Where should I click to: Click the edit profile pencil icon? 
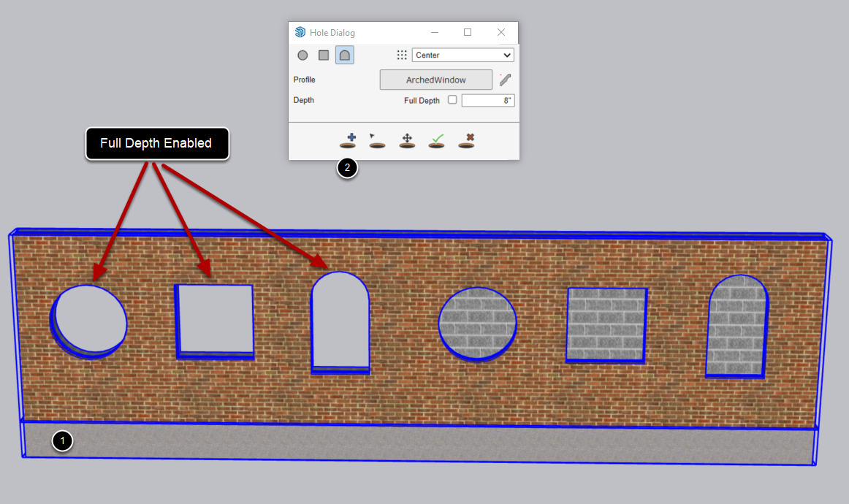pos(505,80)
